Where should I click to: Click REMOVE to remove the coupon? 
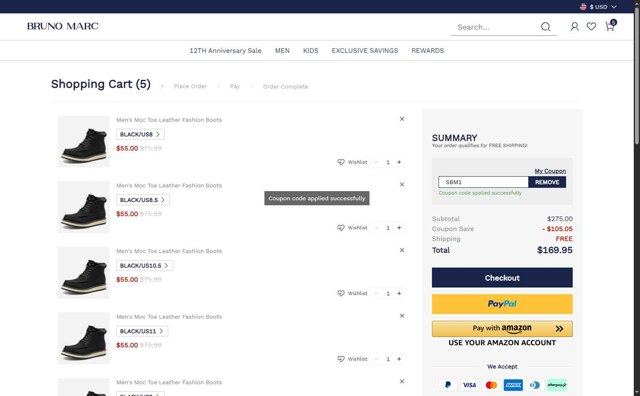[547, 182]
